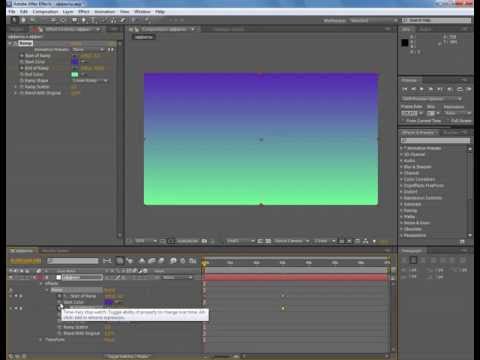Toggle Ramp Shape stopwatch in Effect Controls

pos(22,81)
